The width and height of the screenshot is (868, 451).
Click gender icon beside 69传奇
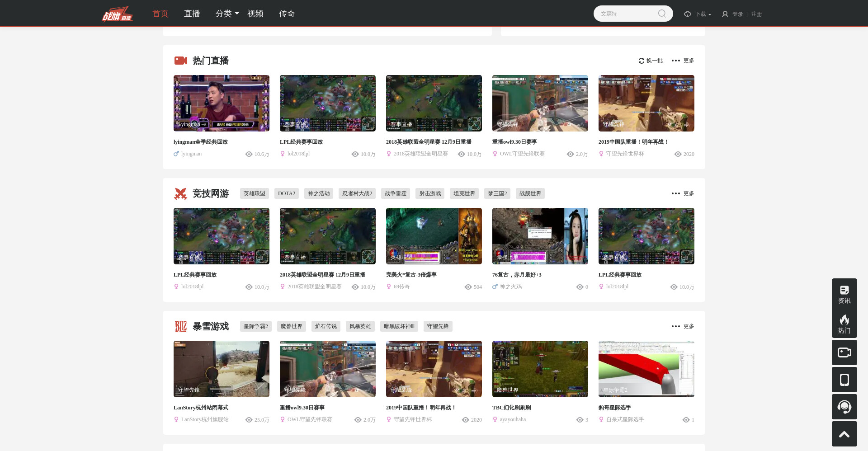click(x=389, y=287)
